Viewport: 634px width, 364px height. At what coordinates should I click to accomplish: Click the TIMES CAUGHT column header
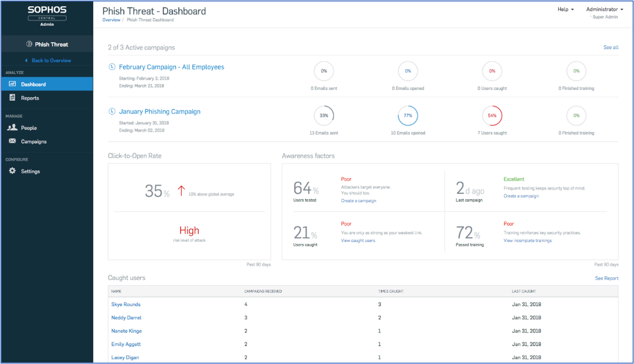[x=391, y=291]
